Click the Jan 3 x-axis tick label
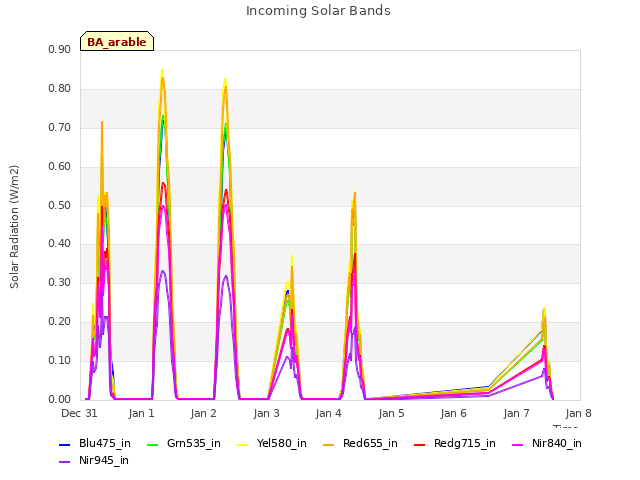The height and width of the screenshot is (480, 640). pyautogui.click(x=266, y=413)
